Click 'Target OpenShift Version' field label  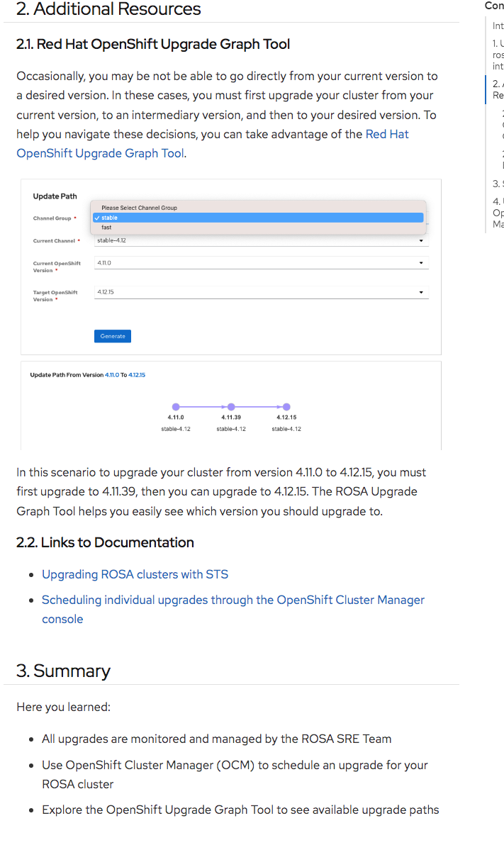pos(55,296)
